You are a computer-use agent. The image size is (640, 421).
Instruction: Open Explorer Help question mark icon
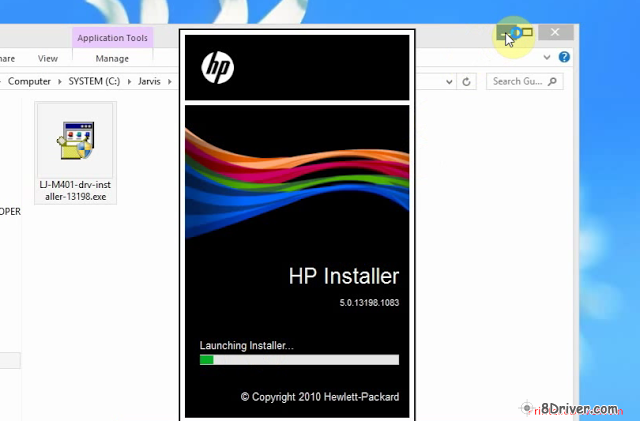(564, 57)
